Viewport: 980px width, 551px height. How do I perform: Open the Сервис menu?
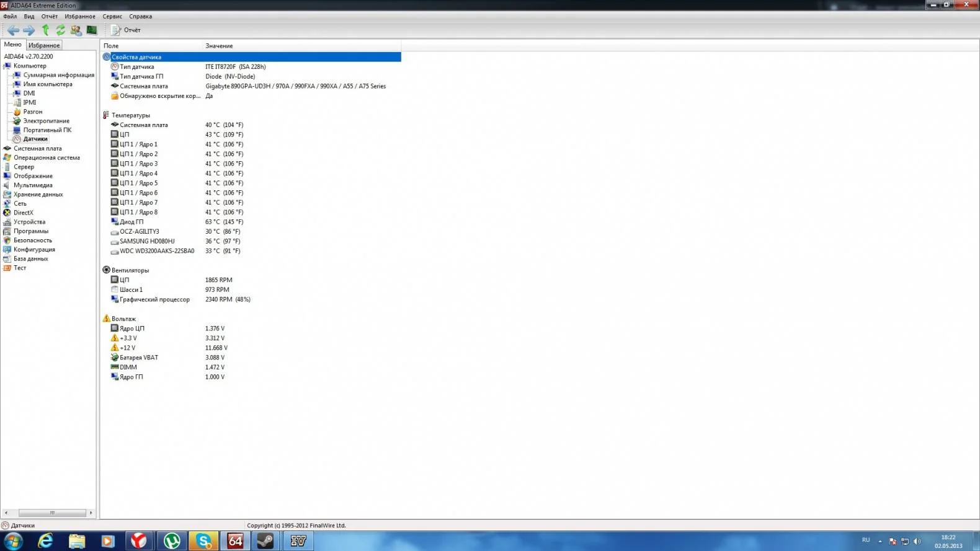coord(112,17)
